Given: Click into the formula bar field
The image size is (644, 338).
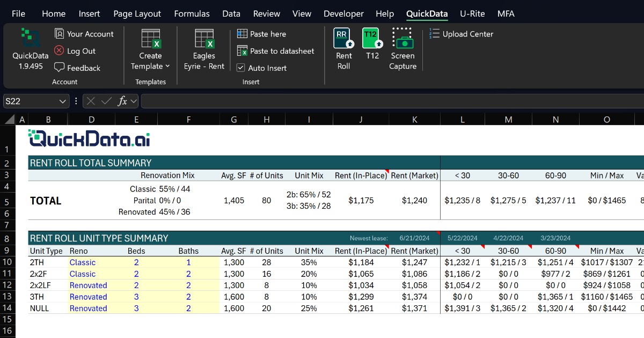Looking at the screenshot, I should click(x=392, y=101).
